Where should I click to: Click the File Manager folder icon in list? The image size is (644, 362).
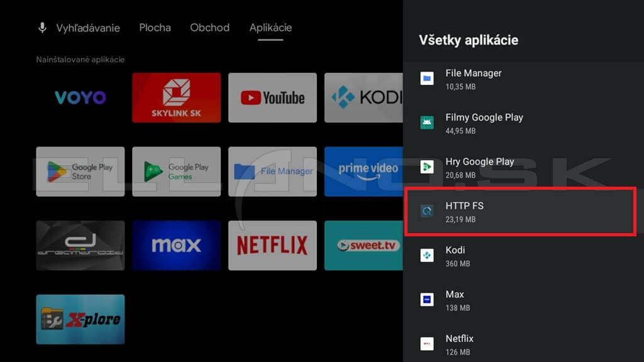pos(427,78)
